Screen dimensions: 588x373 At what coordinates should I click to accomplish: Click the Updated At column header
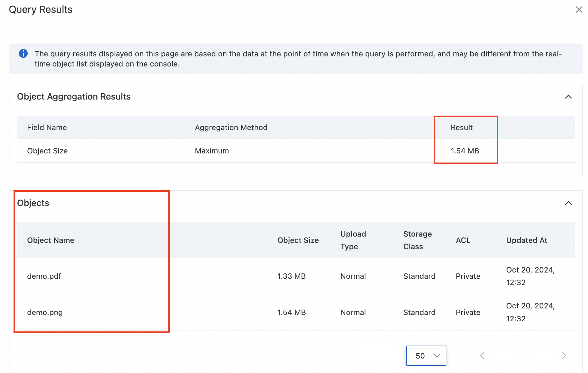[527, 240]
